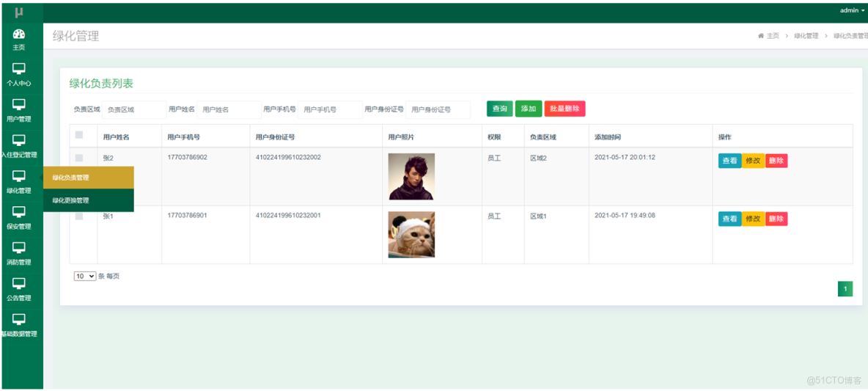Click the green 查询 button
The height and width of the screenshot is (391, 868).
click(x=500, y=109)
